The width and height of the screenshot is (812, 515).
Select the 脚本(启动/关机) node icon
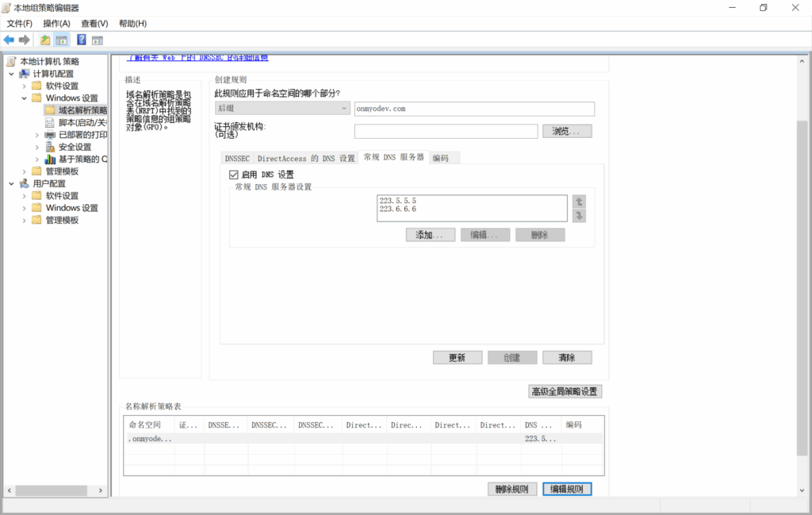click(x=50, y=121)
